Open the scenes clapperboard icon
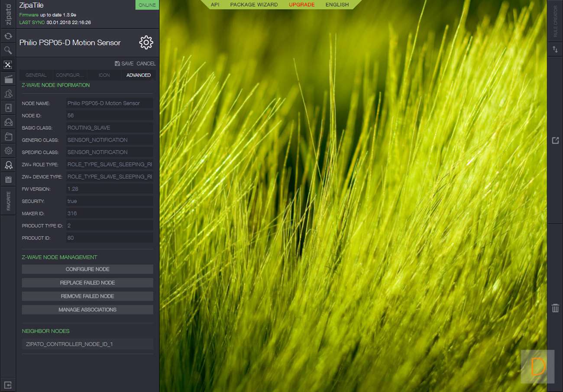The image size is (563, 392). pyautogui.click(x=8, y=79)
